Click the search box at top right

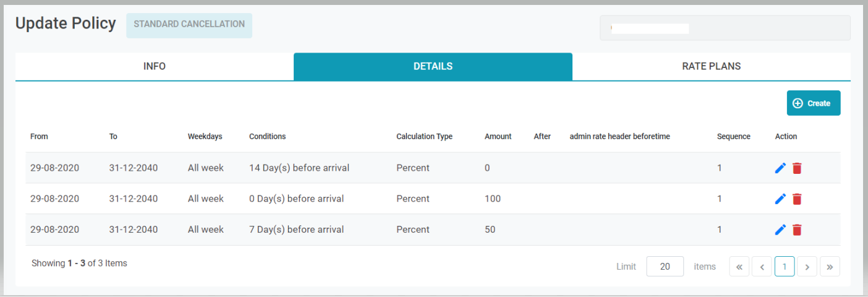(x=725, y=28)
